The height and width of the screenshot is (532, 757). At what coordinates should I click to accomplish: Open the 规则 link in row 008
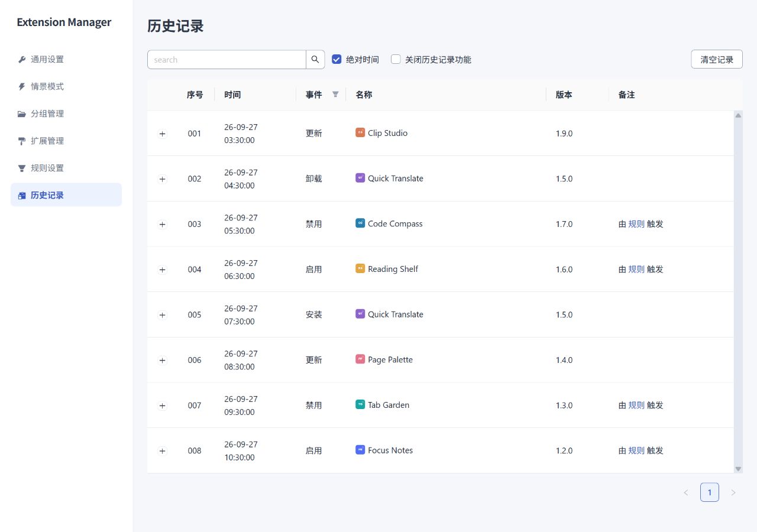636,450
